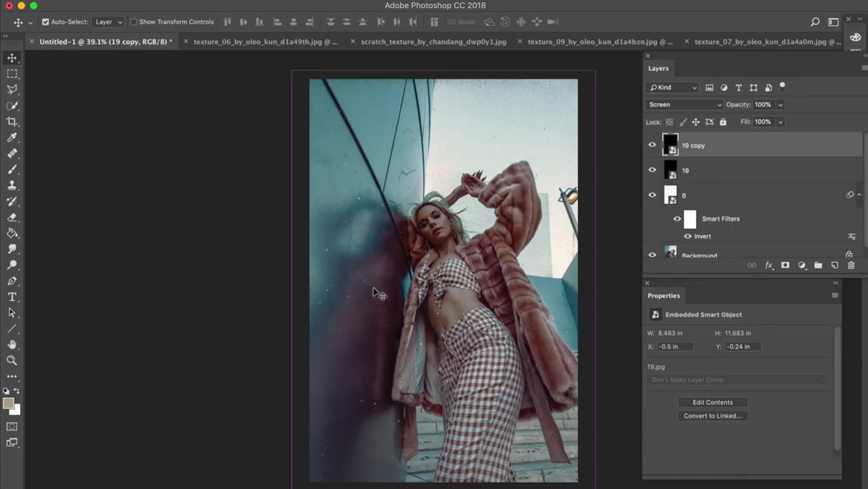Select the Line tool

point(12,328)
